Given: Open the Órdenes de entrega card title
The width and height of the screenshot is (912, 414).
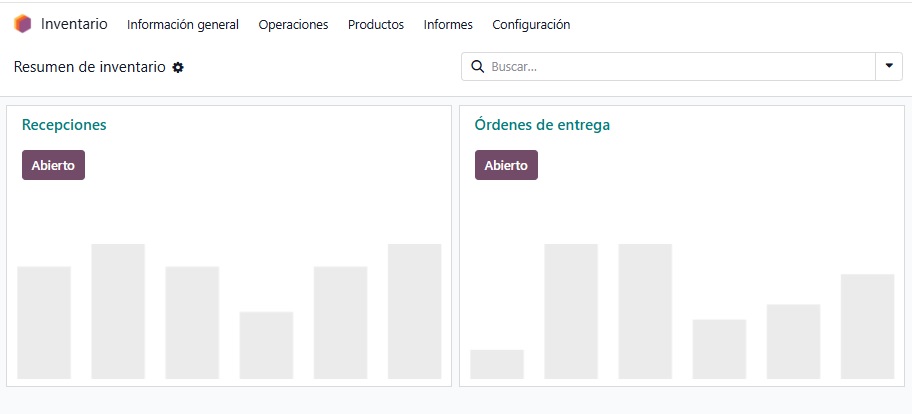Looking at the screenshot, I should (x=542, y=124).
